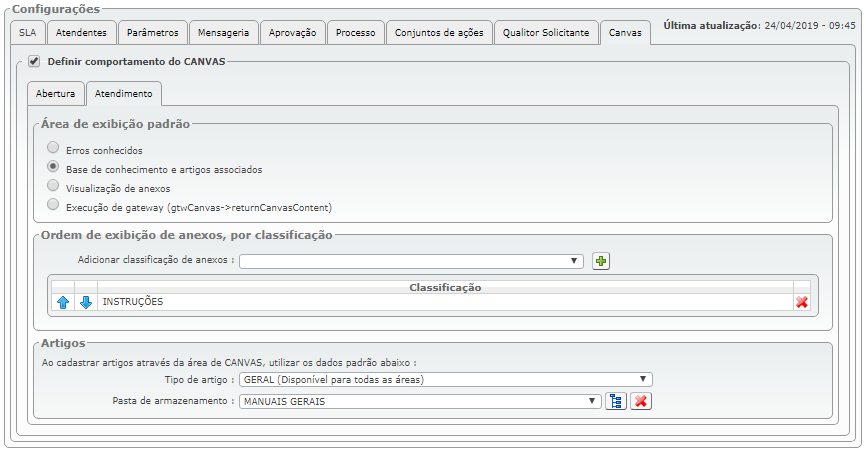Click INSTRUÇÕES row text
Image resolution: width=866 pixels, height=451 pixels.
click(133, 302)
